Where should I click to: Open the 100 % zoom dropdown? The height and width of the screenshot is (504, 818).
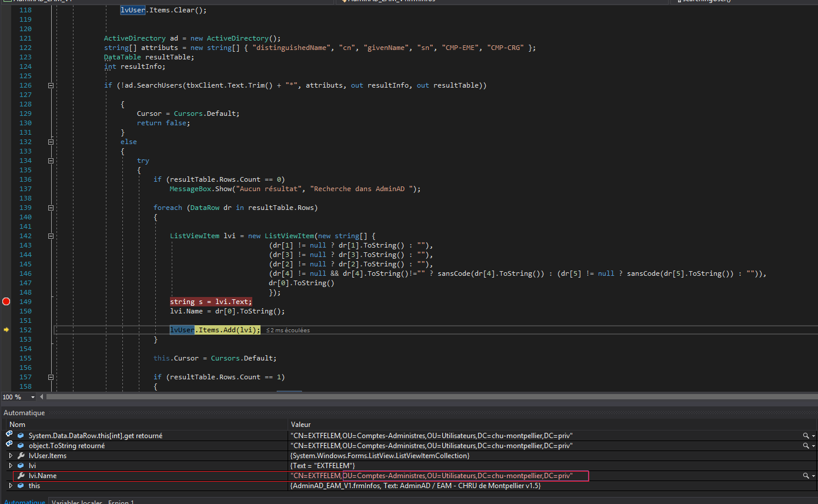(x=33, y=397)
